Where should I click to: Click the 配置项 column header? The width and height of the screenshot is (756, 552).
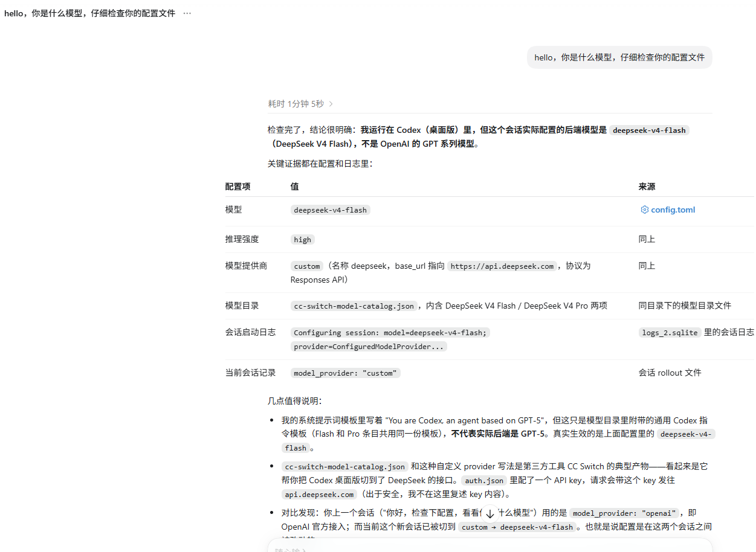[237, 187]
